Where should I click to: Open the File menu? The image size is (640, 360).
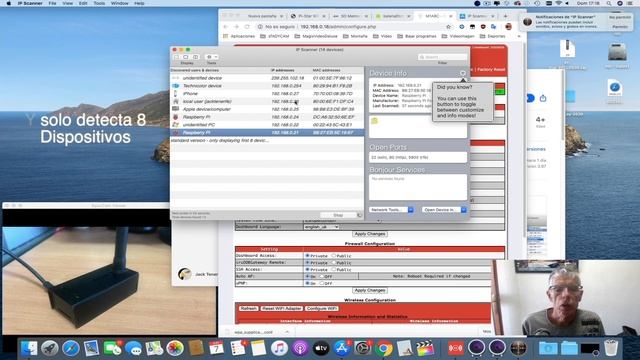(52, 3)
